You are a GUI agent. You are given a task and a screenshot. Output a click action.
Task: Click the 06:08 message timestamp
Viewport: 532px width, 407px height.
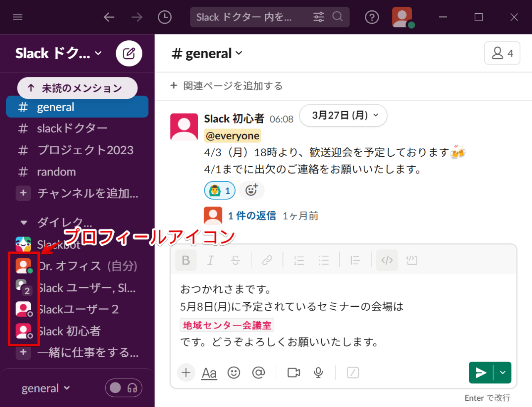click(281, 119)
